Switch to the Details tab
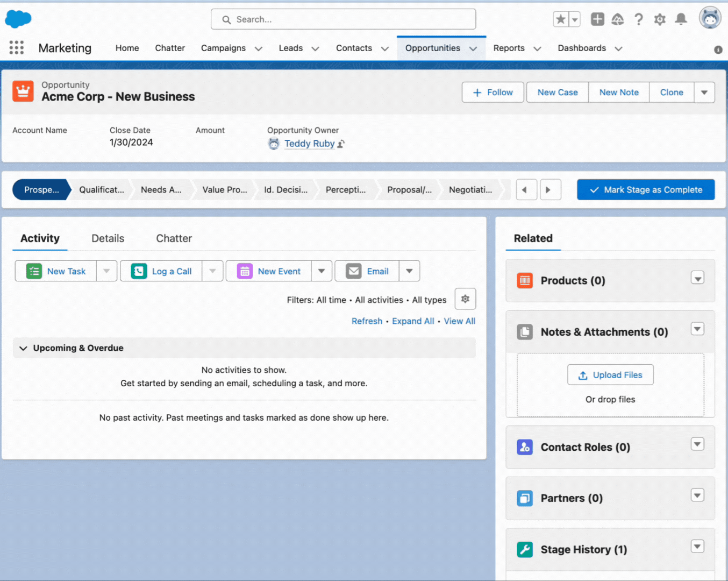This screenshot has width=728, height=581. pyautogui.click(x=108, y=238)
